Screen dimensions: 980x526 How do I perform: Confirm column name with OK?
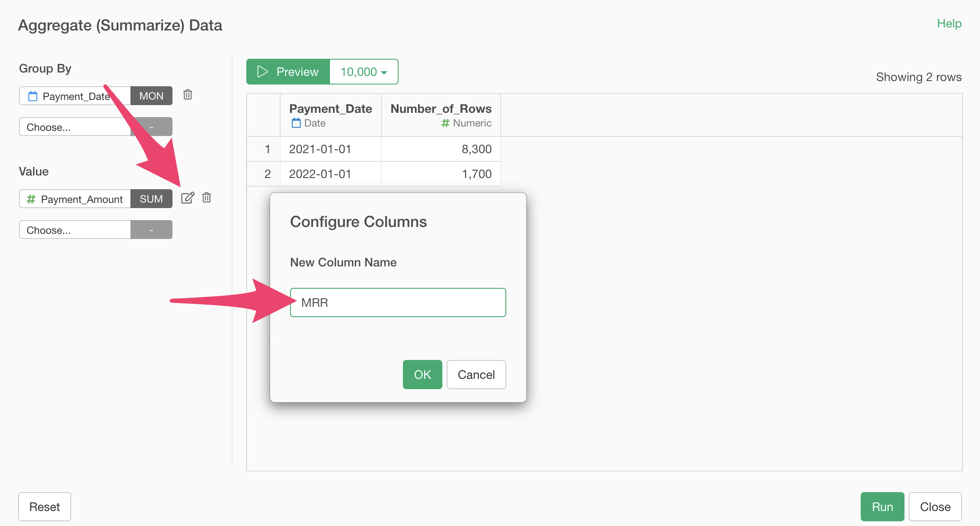[422, 375]
